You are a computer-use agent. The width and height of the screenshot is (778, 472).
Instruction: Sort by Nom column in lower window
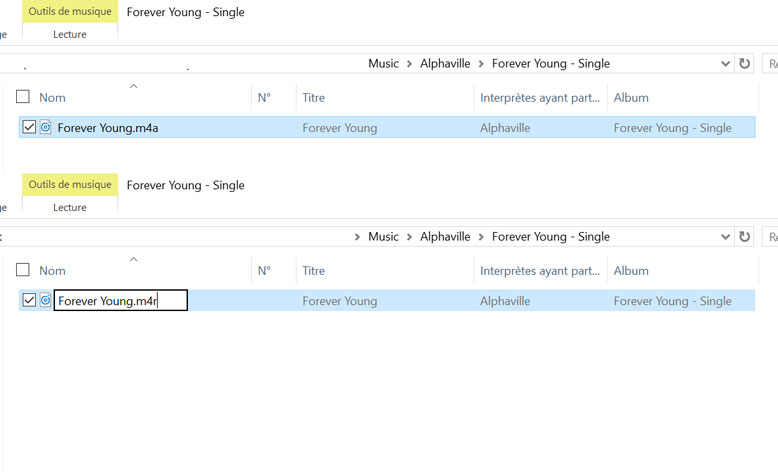click(x=52, y=270)
